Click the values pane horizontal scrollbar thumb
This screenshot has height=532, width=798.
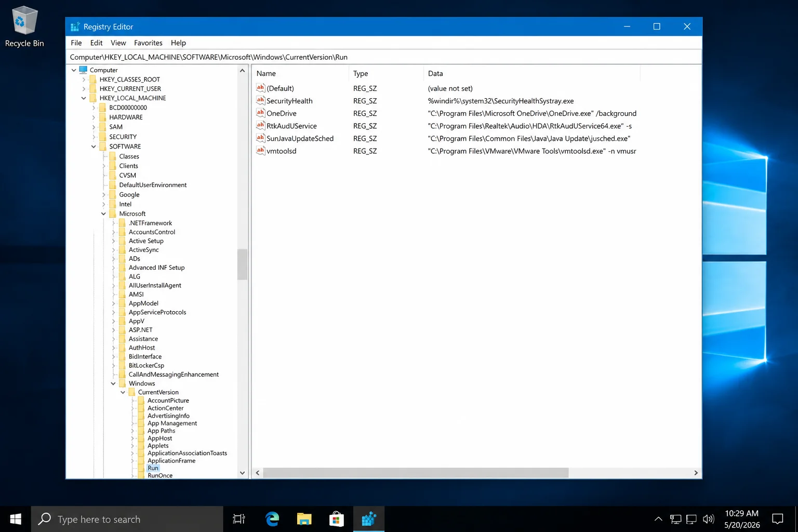pos(416,473)
